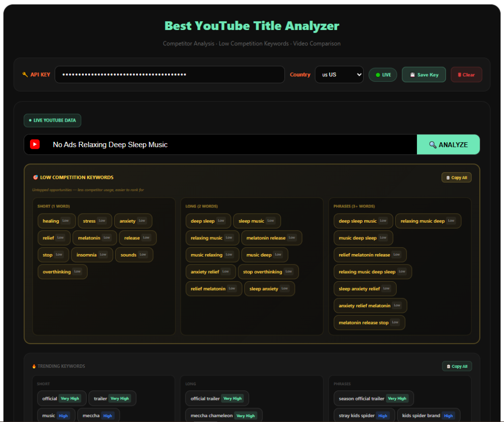Select the "stress" keyword chip

tap(95, 221)
